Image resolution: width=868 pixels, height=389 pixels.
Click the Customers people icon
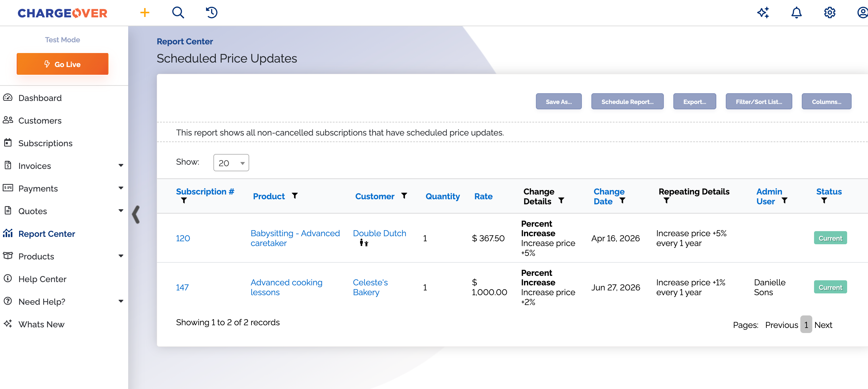8,120
